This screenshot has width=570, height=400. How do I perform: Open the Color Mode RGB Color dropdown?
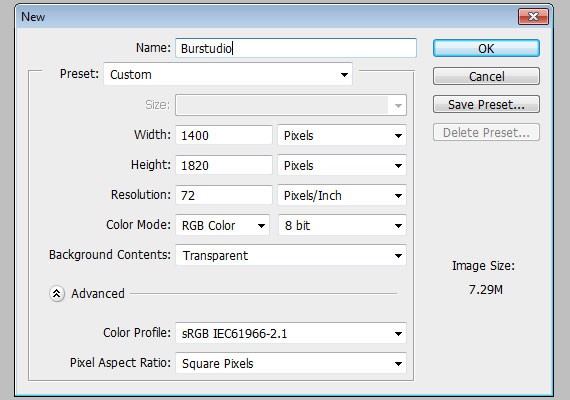[222, 225]
